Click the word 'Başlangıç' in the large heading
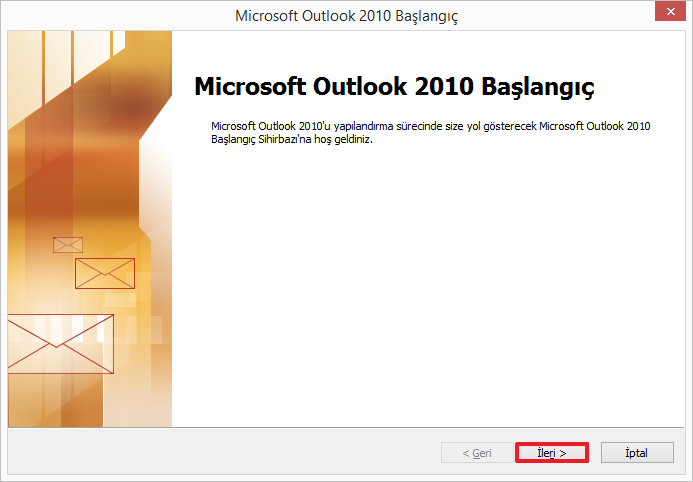Viewport: 693px width, 482px height. point(538,86)
